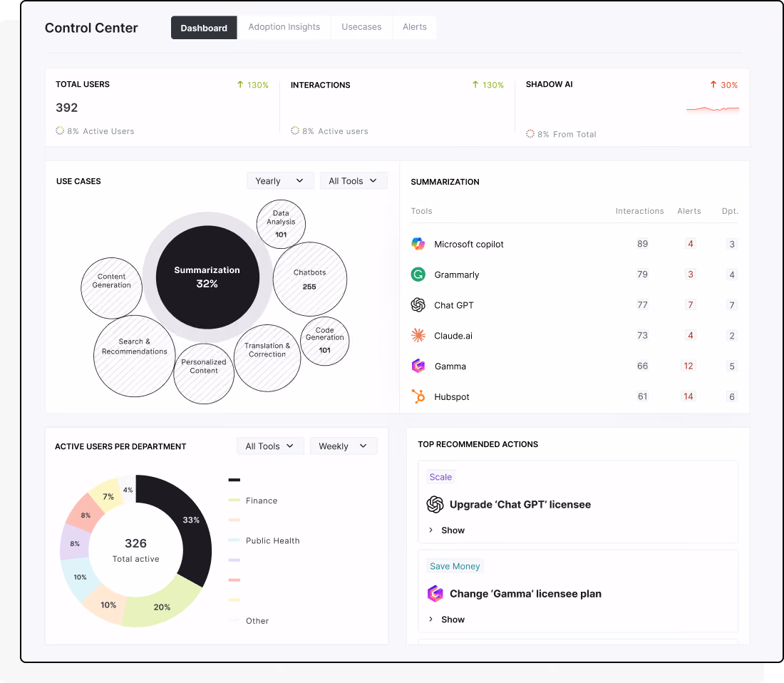Click the Scale tag label
The image size is (784, 683).
[440, 477]
